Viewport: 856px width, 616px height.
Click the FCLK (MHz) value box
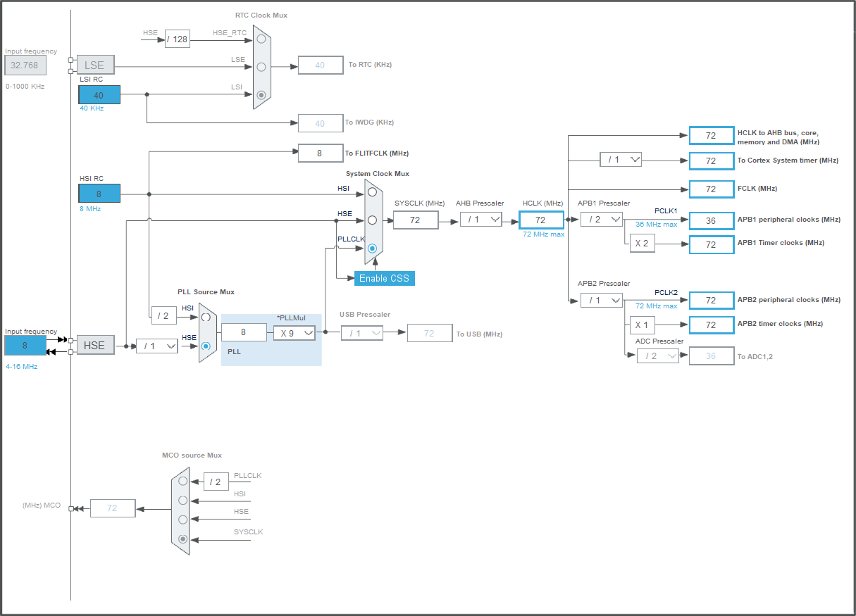point(712,189)
